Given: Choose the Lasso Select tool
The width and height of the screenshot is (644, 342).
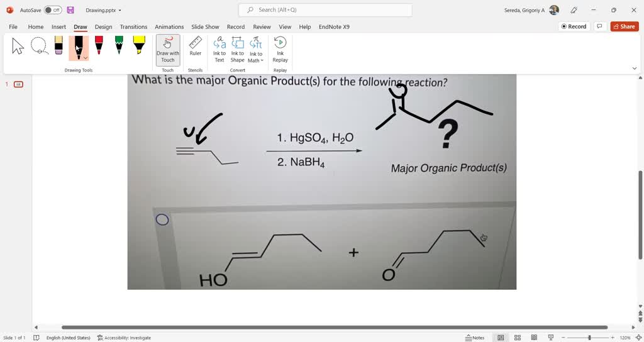Looking at the screenshot, I should pyautogui.click(x=40, y=46).
